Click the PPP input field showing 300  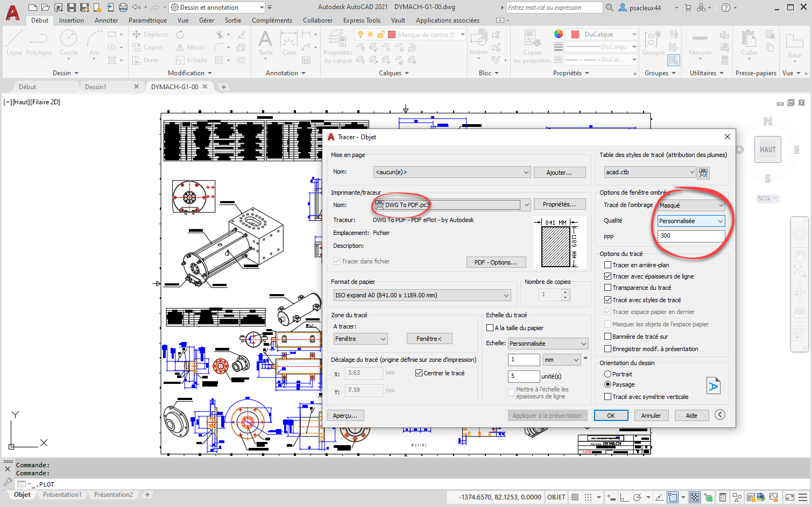point(691,236)
